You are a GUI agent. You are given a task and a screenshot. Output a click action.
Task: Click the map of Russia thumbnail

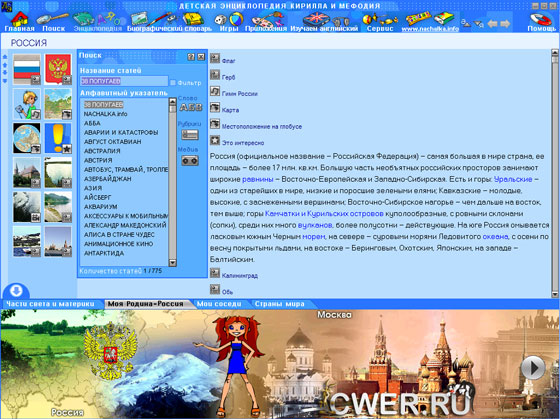[58, 104]
